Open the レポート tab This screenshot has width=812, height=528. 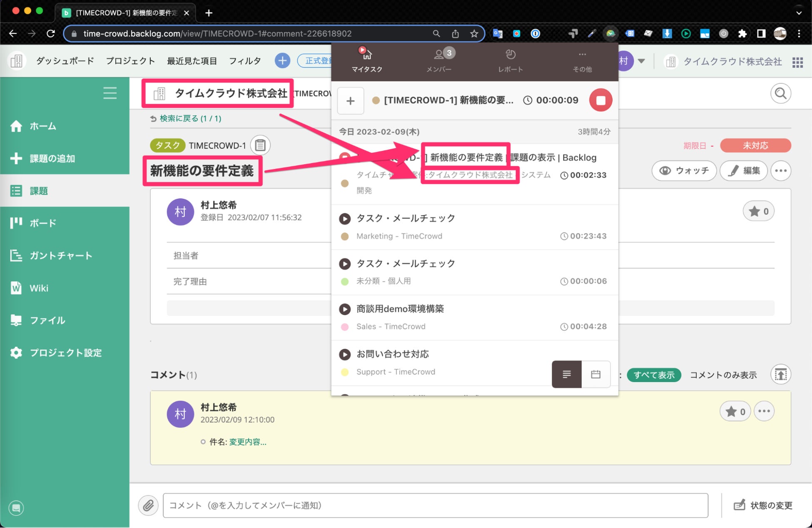[x=510, y=60]
